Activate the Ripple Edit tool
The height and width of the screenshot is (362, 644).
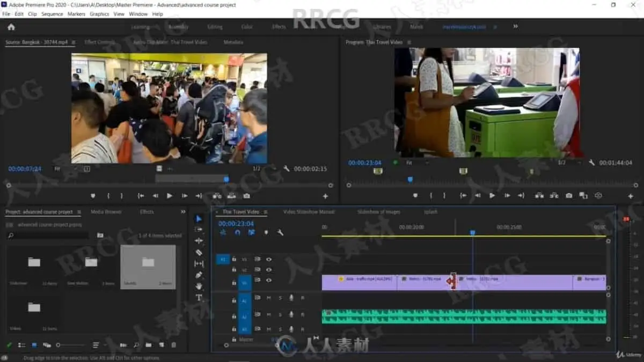(x=199, y=241)
